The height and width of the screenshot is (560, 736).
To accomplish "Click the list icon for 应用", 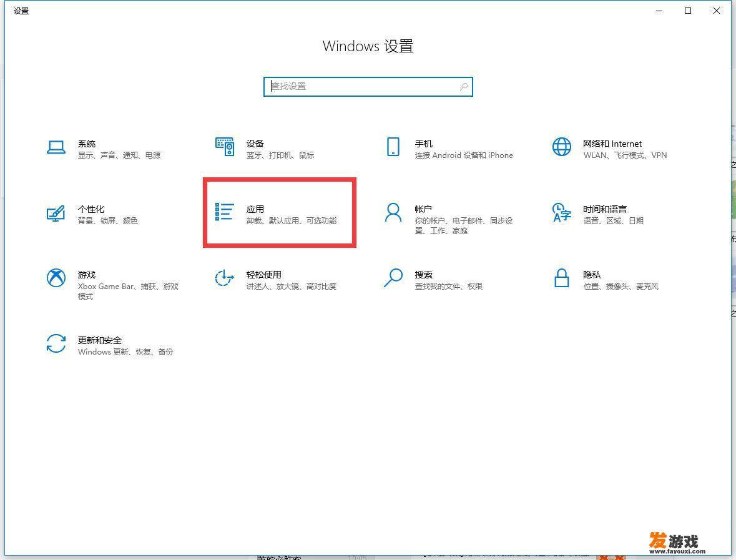I will click(225, 212).
